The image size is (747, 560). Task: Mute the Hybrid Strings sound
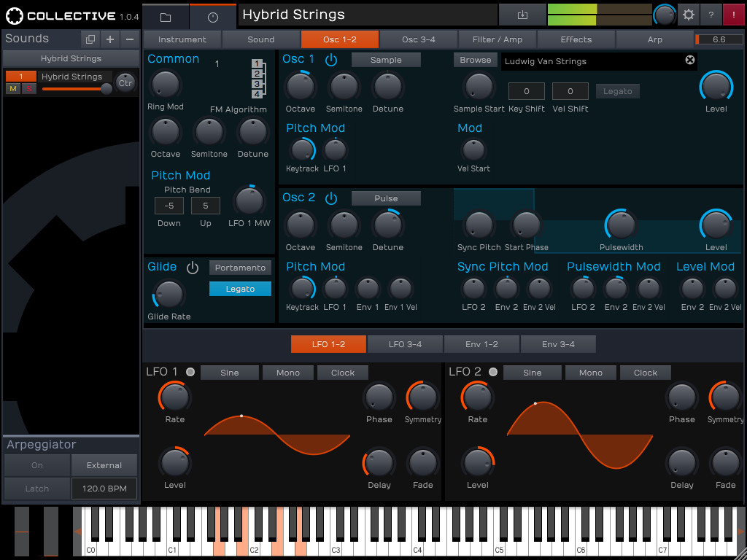[13, 88]
